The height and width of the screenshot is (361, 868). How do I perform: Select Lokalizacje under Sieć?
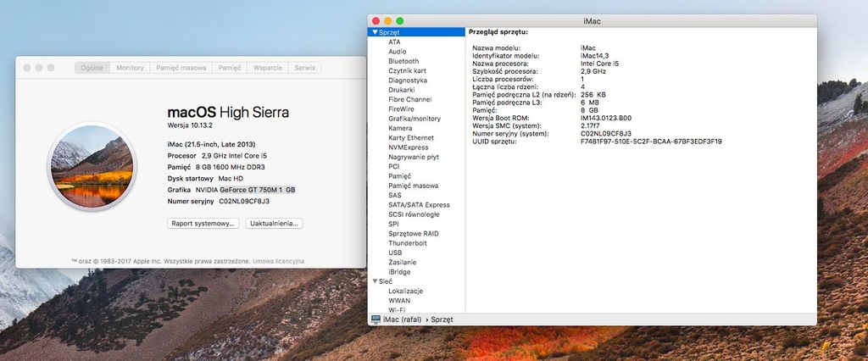click(x=405, y=291)
